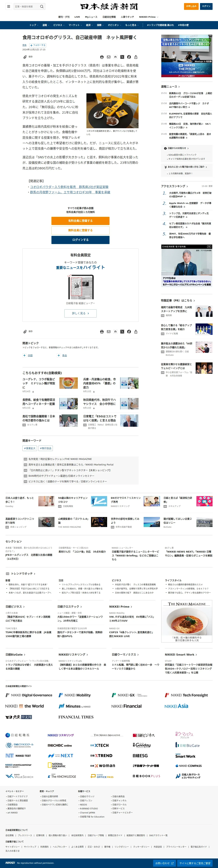The image size is (218, 868).
Task: Click the 日経 XTECH logo
Action: [x=99, y=745]
